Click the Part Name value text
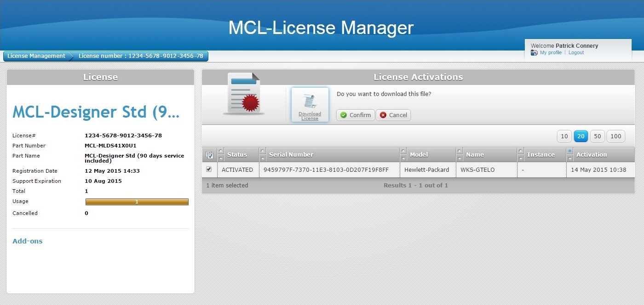This screenshot has width=644, height=305. tap(134, 158)
